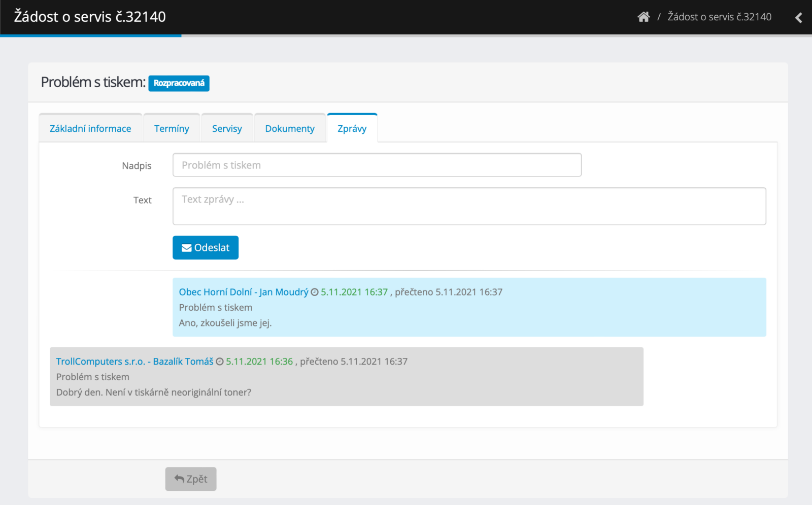Click the home icon in breadcrumb

tap(644, 17)
